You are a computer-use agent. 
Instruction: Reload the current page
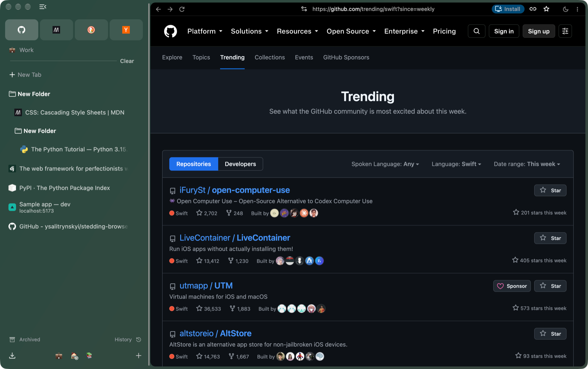[182, 9]
